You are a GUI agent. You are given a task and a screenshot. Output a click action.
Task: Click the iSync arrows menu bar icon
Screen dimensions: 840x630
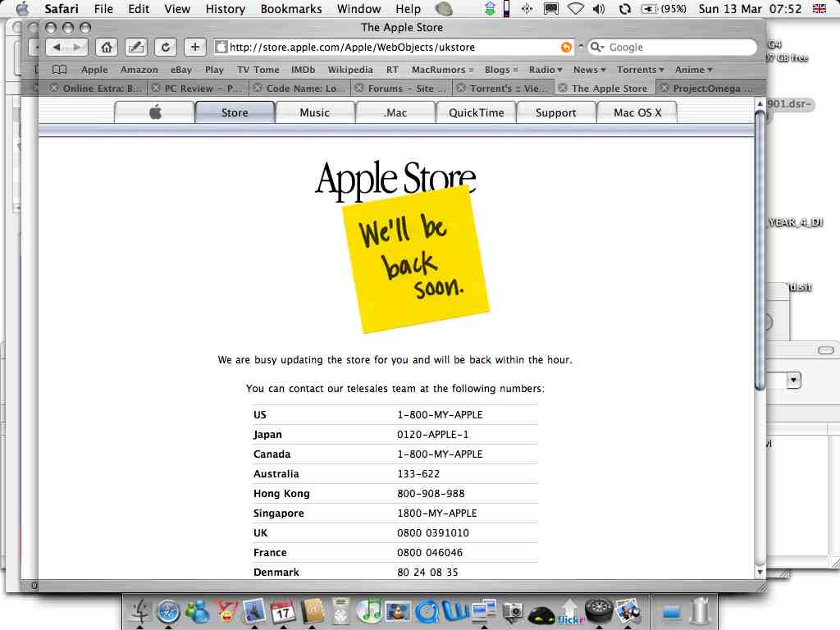[x=624, y=8]
